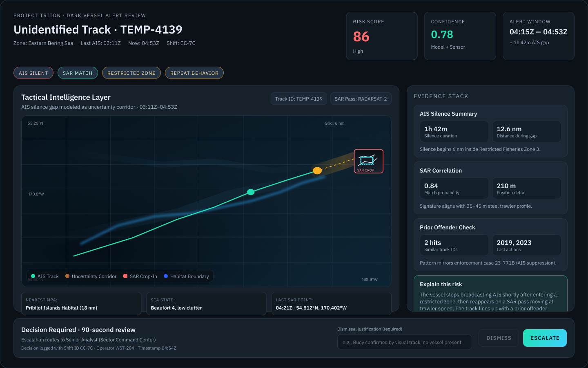Click the DISMISS button

tap(499, 338)
